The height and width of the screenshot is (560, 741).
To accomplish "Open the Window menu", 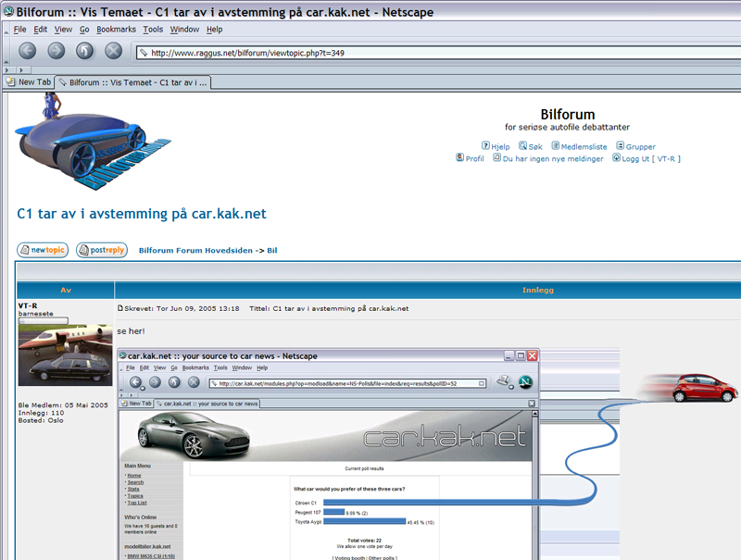I will (x=184, y=30).
